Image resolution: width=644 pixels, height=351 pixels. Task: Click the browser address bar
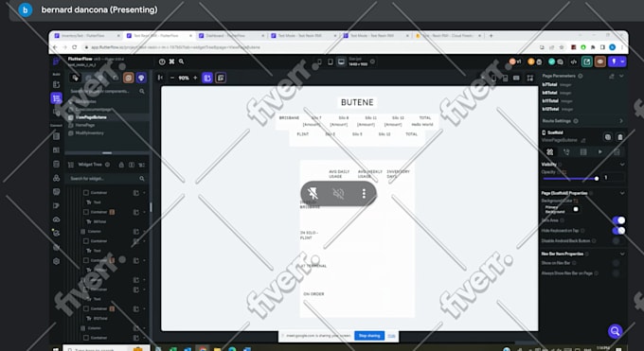pos(308,47)
